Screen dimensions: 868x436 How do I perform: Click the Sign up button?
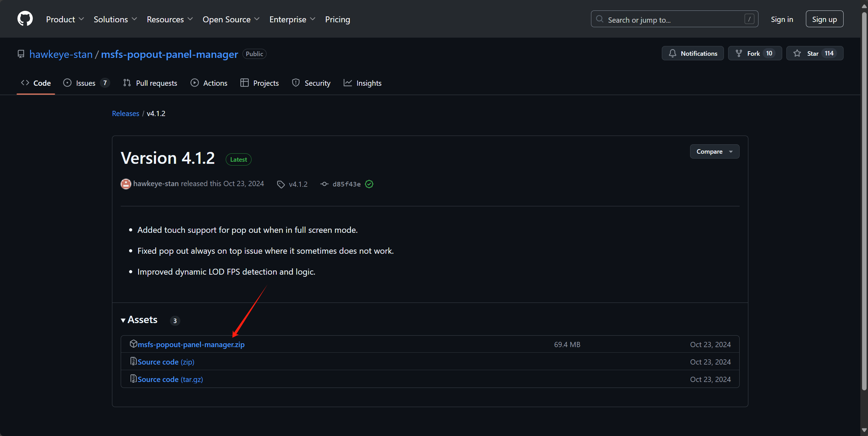click(x=824, y=19)
